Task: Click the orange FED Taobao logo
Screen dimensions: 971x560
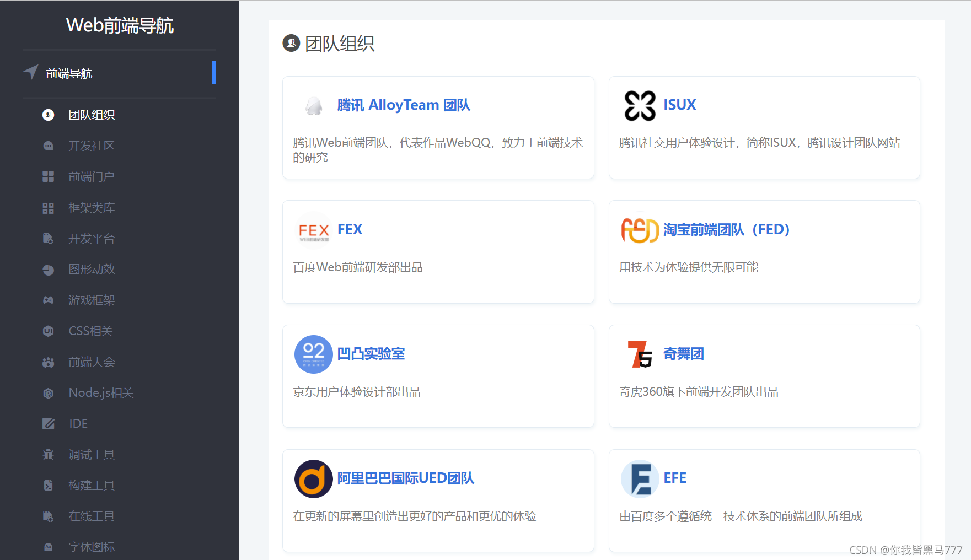Action: click(x=640, y=230)
